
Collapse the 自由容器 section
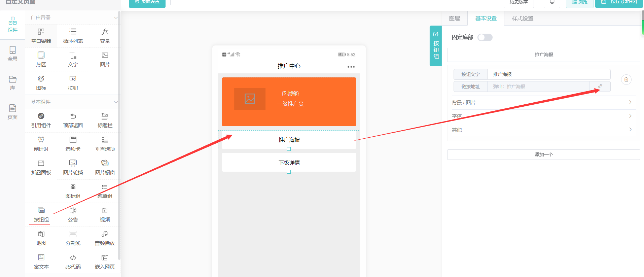(x=116, y=18)
